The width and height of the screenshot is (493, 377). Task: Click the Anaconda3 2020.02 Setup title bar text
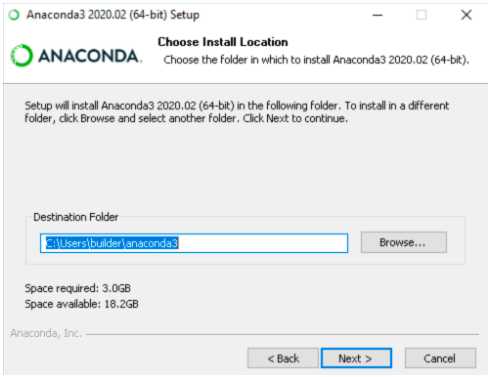tap(113, 15)
